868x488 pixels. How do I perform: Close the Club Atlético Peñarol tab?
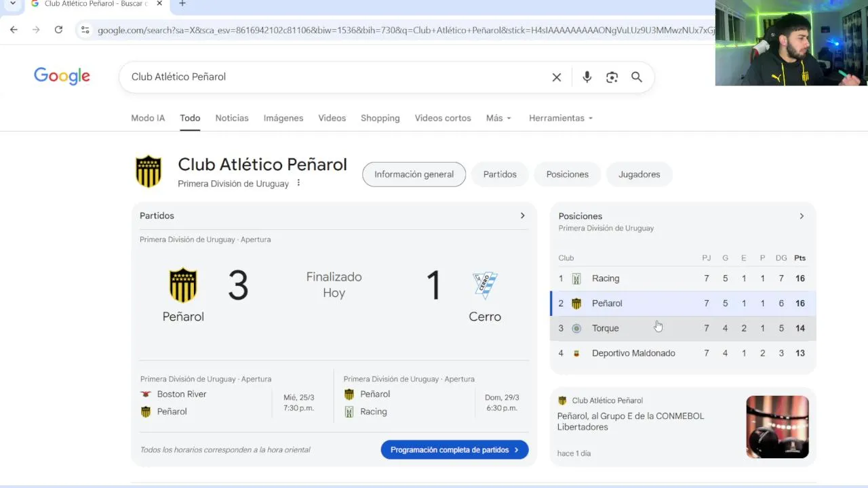coord(159,4)
